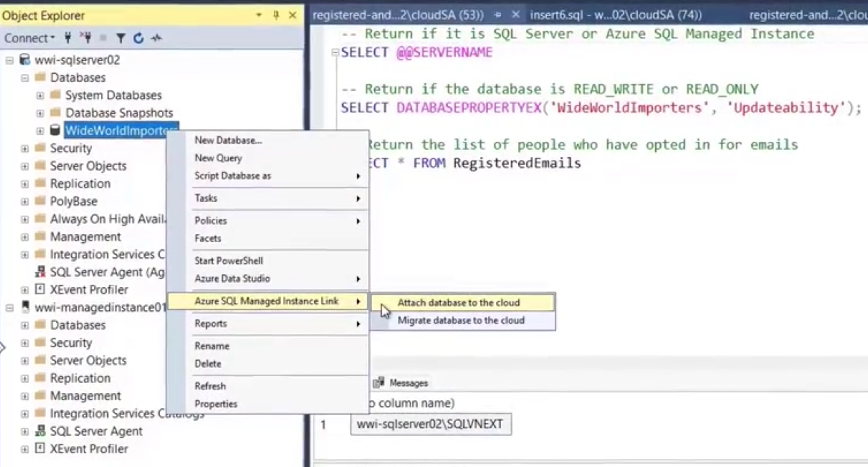
Task: Click the Refresh icon in Object Explorer
Action: point(139,38)
